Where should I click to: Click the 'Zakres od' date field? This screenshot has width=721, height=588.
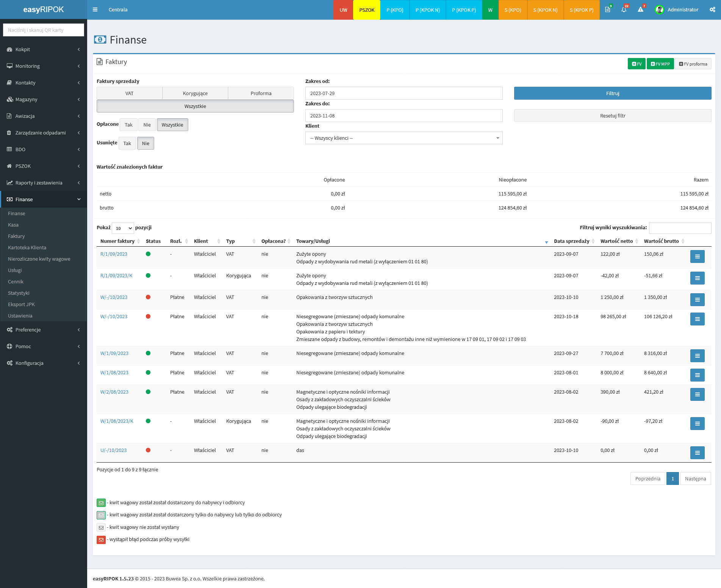(404, 93)
